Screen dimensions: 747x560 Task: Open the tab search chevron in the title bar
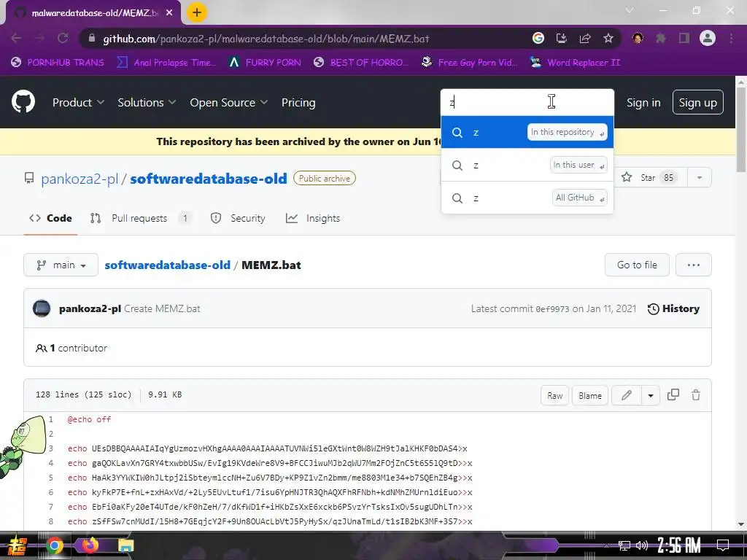(630, 10)
